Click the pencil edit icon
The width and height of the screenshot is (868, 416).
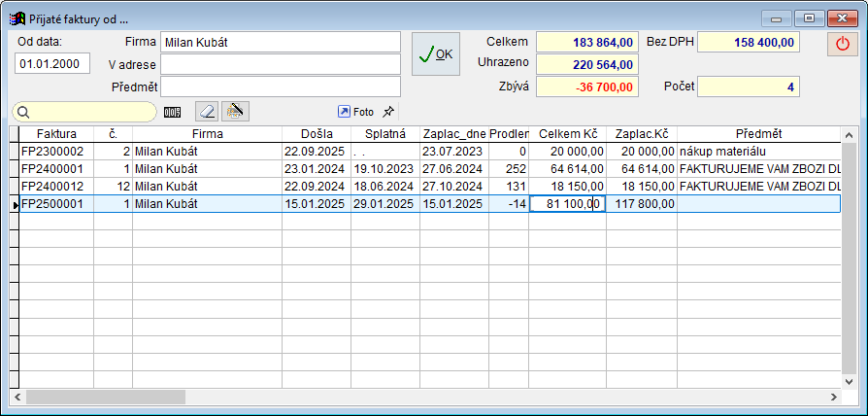233,112
